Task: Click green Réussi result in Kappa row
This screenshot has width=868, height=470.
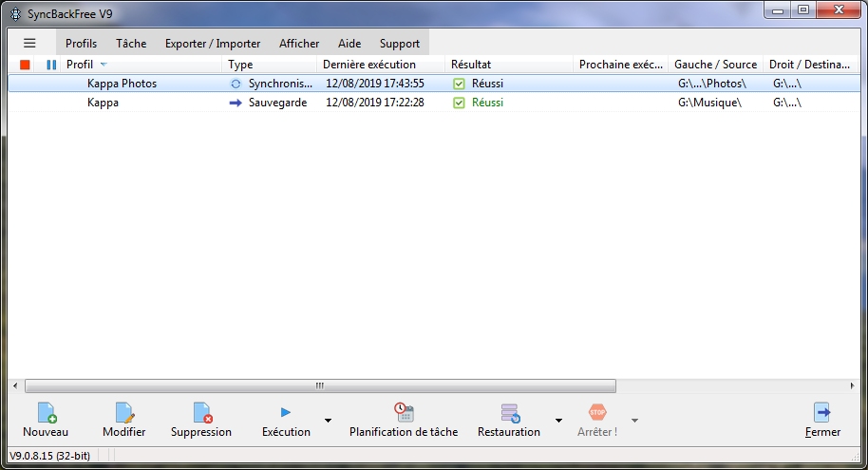Action: point(488,103)
